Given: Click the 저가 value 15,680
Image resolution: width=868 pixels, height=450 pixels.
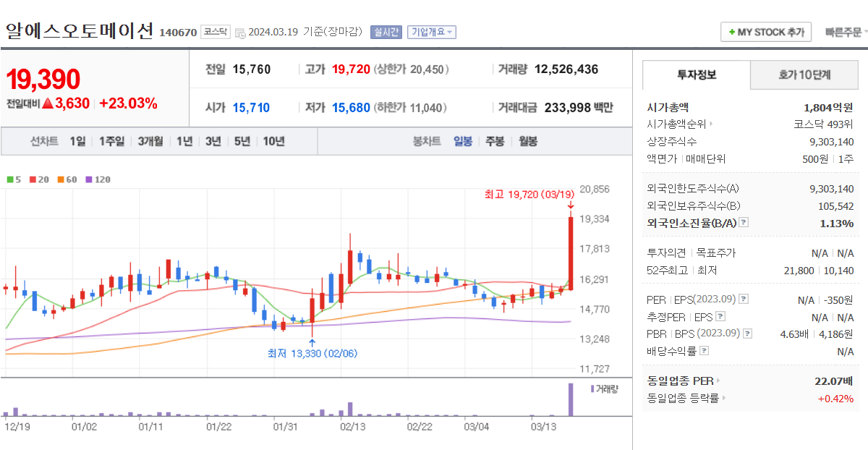Looking at the screenshot, I should [x=351, y=108].
